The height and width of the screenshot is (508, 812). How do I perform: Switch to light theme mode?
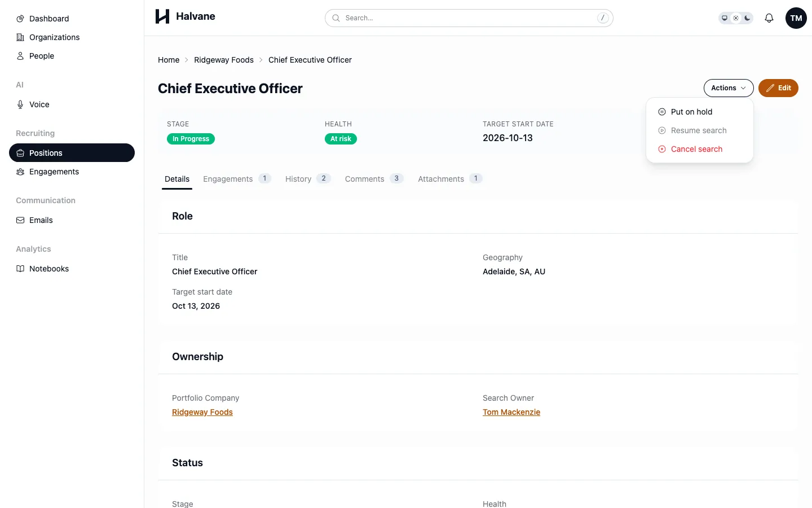point(736,18)
